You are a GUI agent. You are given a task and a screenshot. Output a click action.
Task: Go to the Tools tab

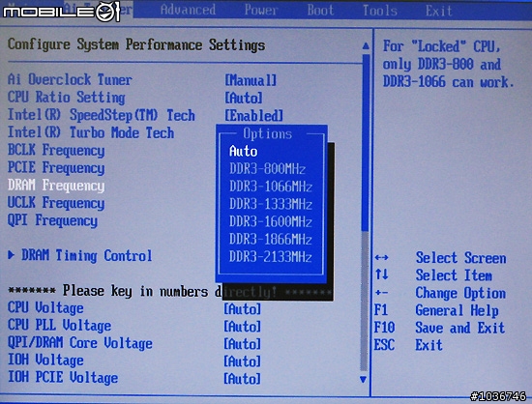[x=380, y=11]
